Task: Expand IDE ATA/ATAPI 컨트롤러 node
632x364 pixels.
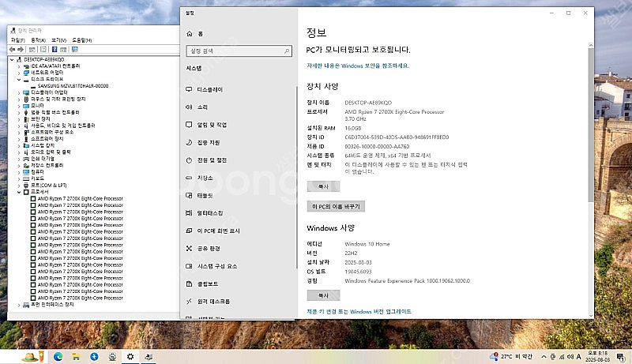Action: coord(18,66)
